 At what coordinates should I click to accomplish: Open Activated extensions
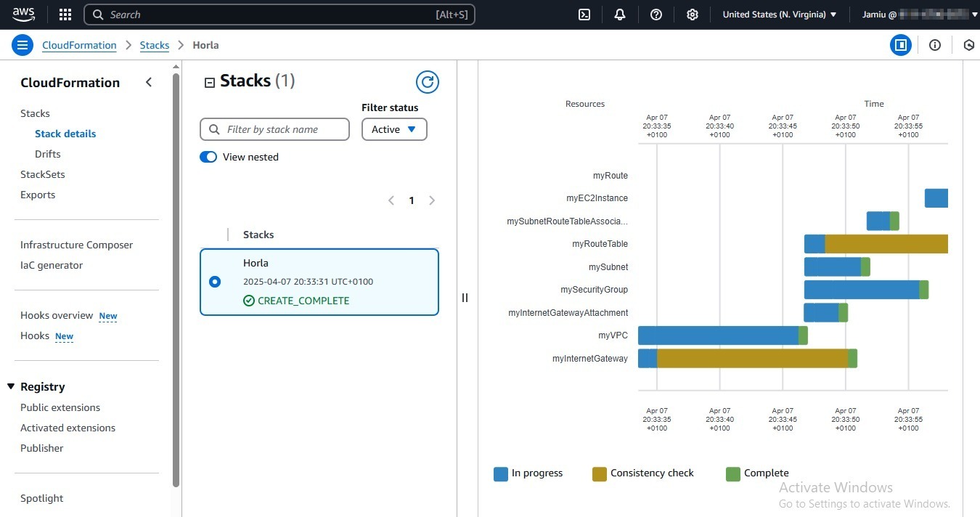point(68,428)
